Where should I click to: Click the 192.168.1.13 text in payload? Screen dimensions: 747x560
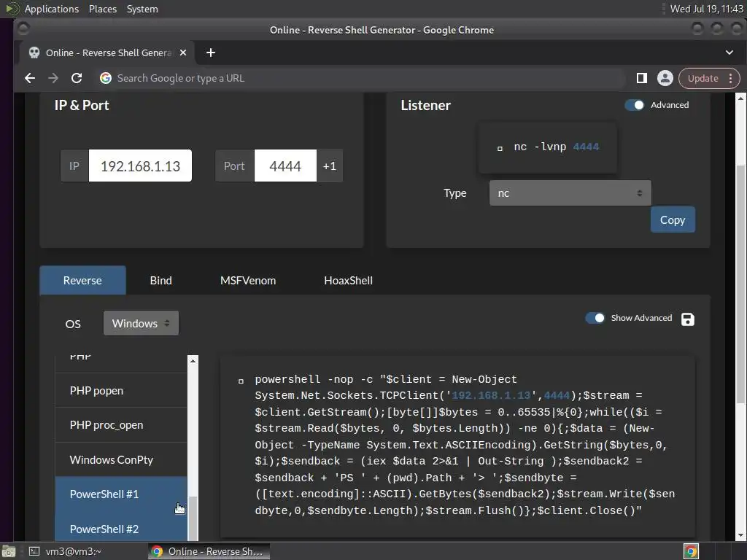click(x=491, y=395)
